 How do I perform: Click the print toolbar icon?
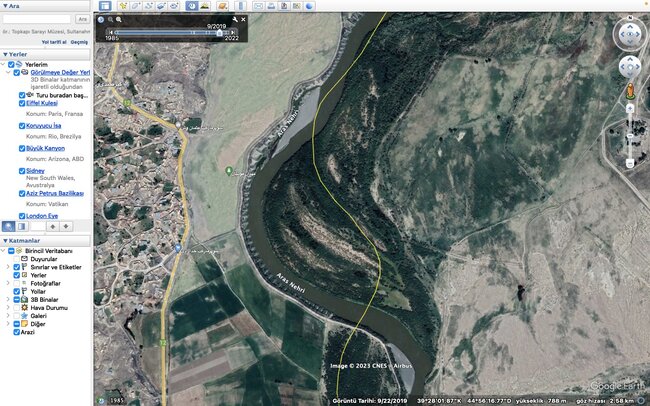272,6
